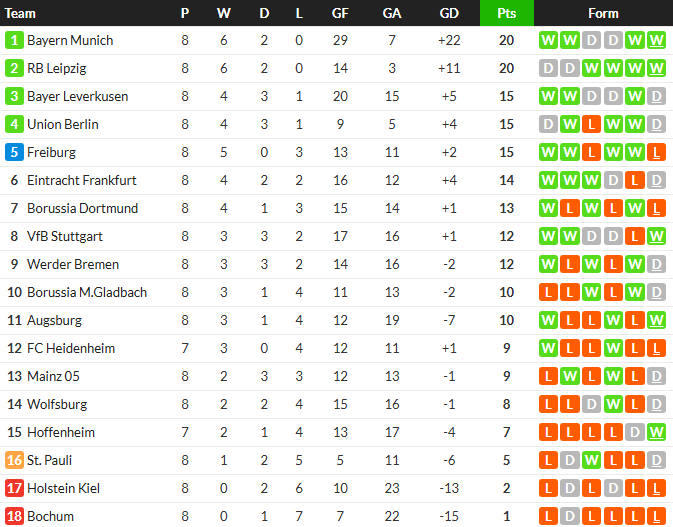
Task: Click Holstein Kiel's red position 17 badge
Action: [x=14, y=489]
